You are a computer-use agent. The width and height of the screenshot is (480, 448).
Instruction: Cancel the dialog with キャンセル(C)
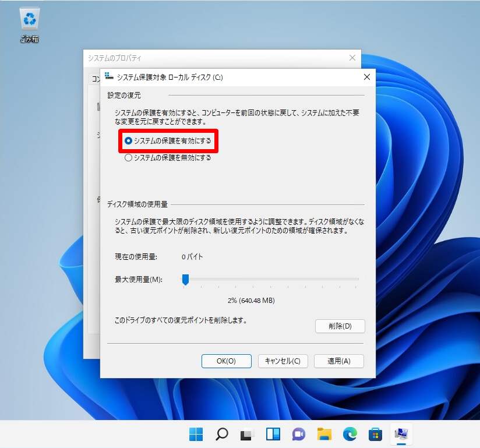click(x=283, y=361)
